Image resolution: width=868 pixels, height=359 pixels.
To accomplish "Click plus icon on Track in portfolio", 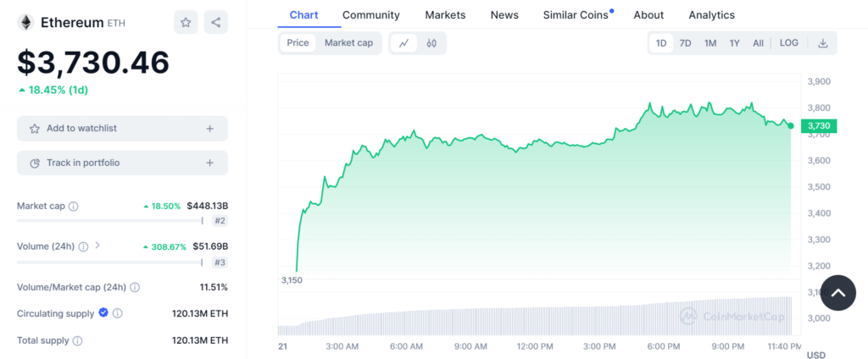I will [x=210, y=163].
